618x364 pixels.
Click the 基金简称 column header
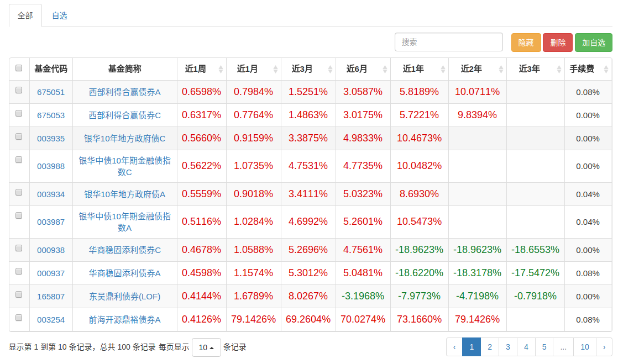point(124,69)
